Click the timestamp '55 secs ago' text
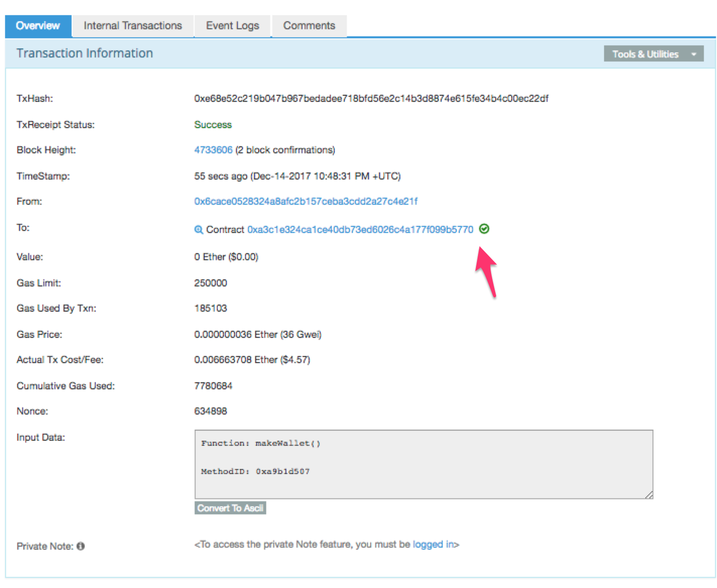 tap(297, 176)
